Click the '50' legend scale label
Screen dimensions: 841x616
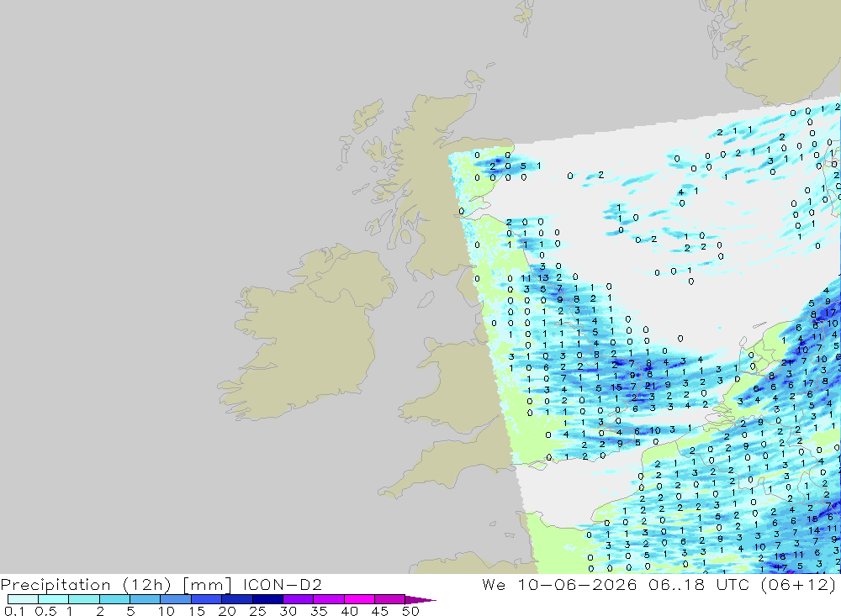click(410, 611)
